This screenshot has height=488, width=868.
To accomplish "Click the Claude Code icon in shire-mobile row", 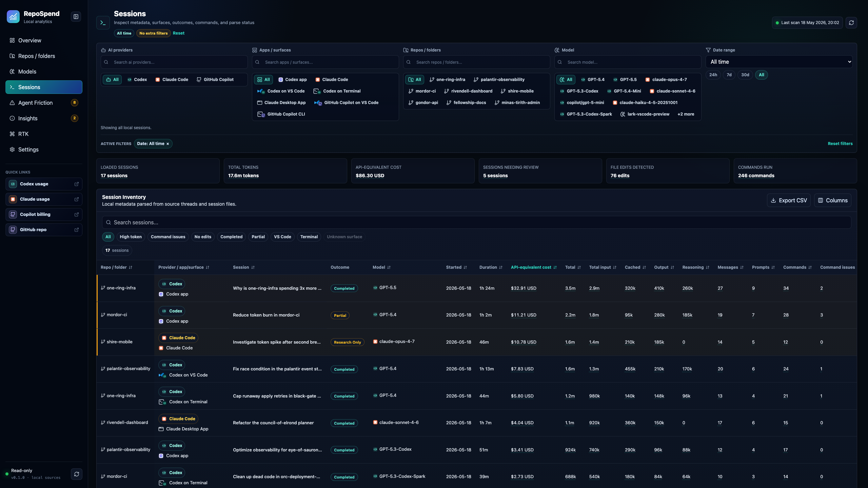I will pyautogui.click(x=161, y=348).
